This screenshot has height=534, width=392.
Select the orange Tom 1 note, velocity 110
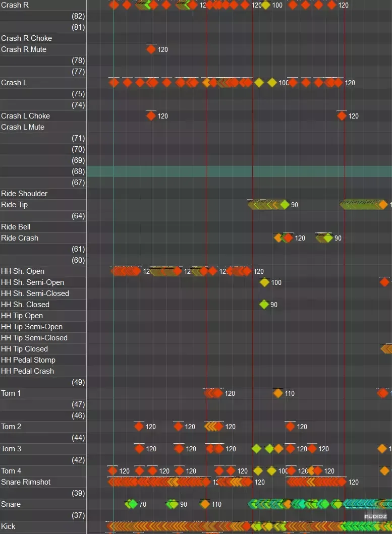coord(278,393)
